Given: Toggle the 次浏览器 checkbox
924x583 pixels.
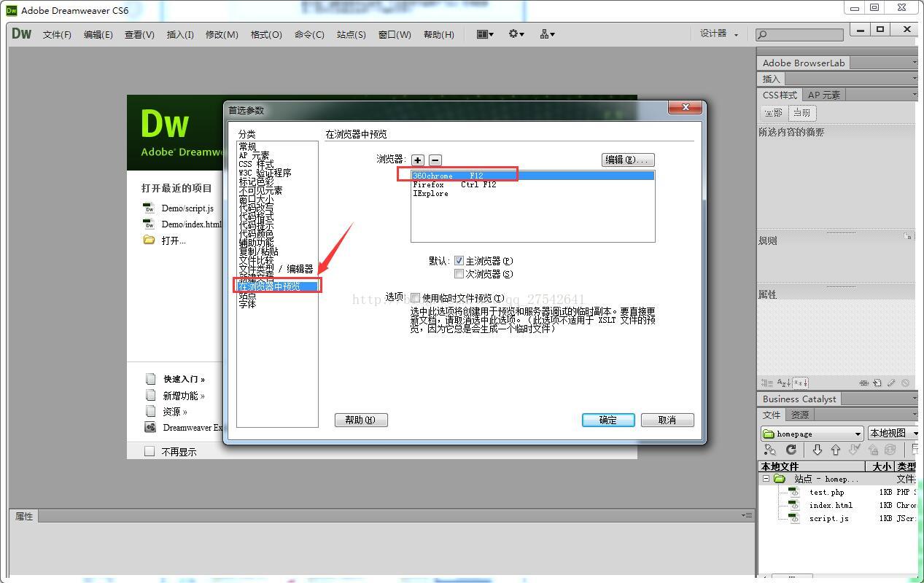Looking at the screenshot, I should [459, 274].
